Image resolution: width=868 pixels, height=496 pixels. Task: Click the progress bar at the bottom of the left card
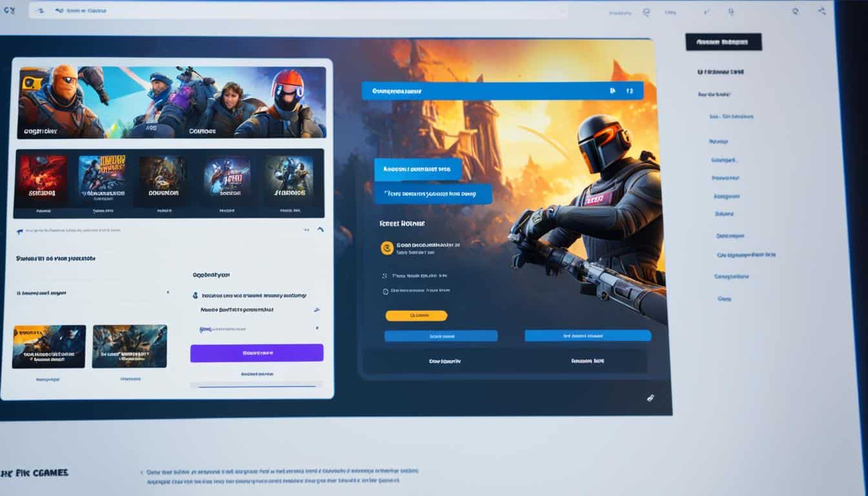pos(256,386)
